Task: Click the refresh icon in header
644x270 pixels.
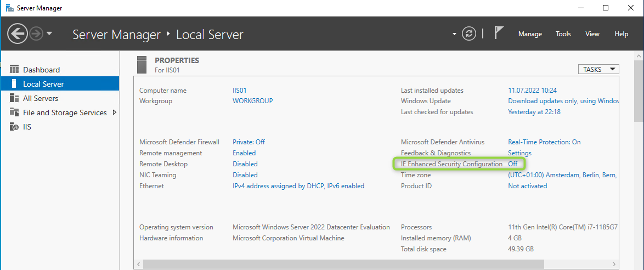Action: (x=469, y=34)
